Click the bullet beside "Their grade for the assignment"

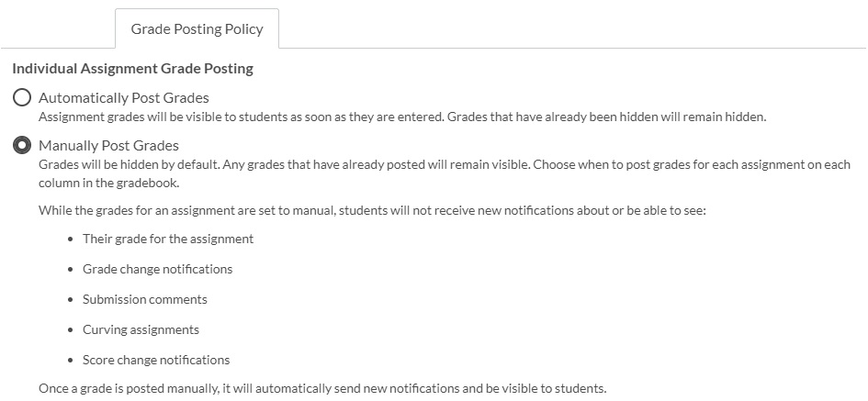tap(71, 239)
